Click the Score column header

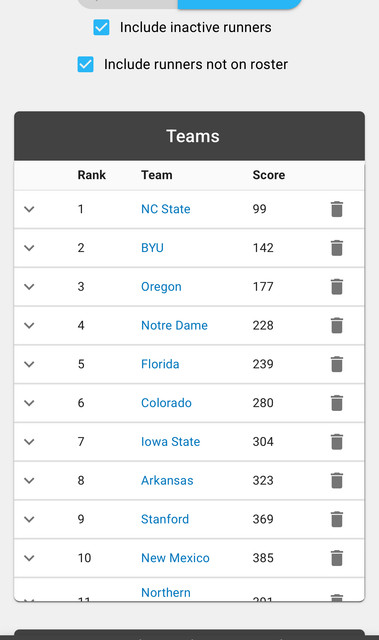(268, 175)
